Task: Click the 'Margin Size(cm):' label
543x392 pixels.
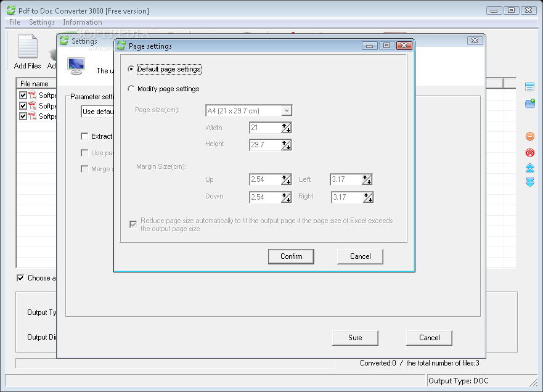Action: pyautogui.click(x=161, y=166)
